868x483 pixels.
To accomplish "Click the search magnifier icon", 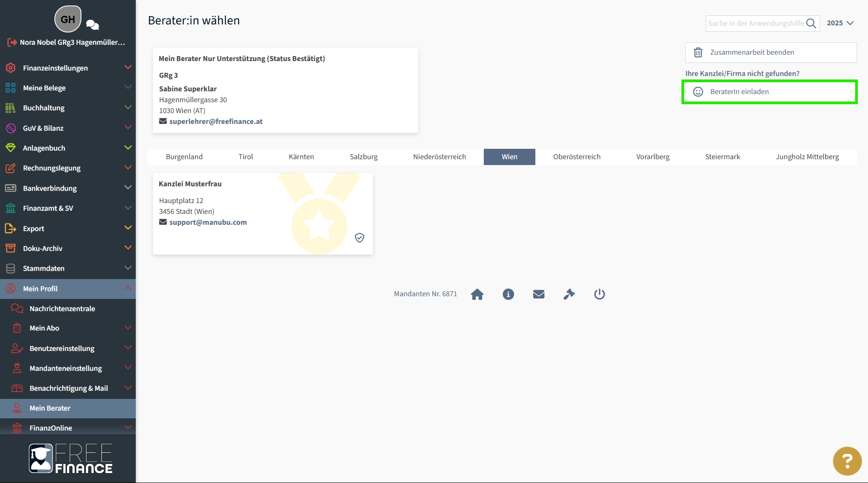I will coord(811,24).
